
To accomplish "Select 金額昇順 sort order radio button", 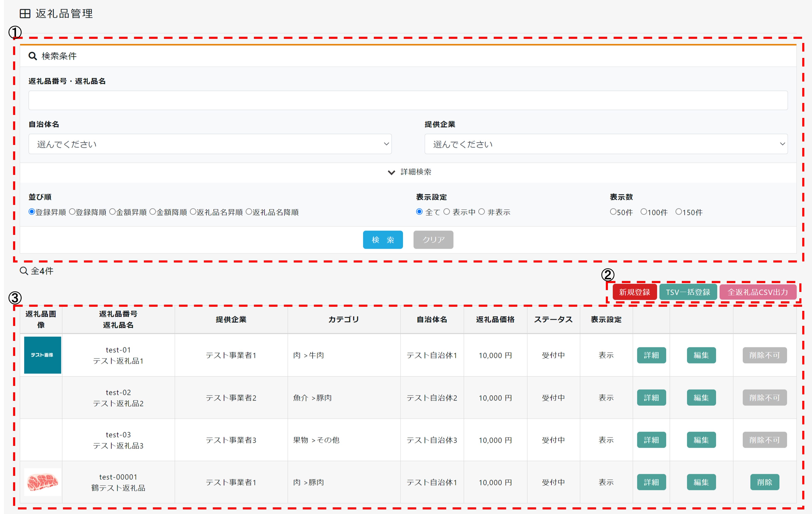I will [113, 212].
